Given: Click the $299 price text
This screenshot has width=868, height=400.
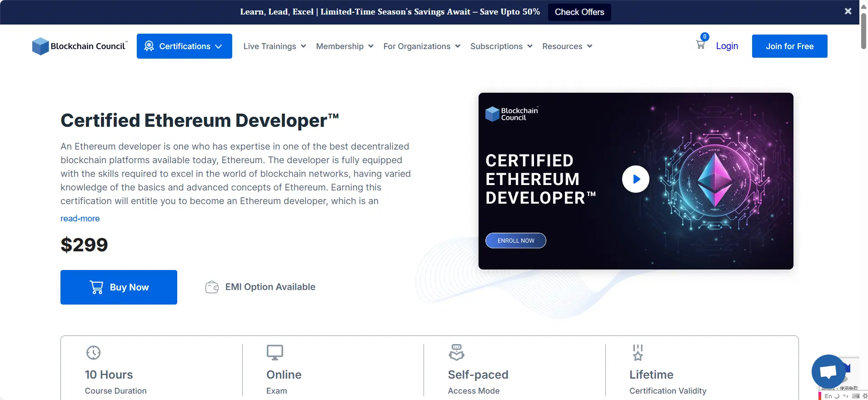Looking at the screenshot, I should click(85, 245).
